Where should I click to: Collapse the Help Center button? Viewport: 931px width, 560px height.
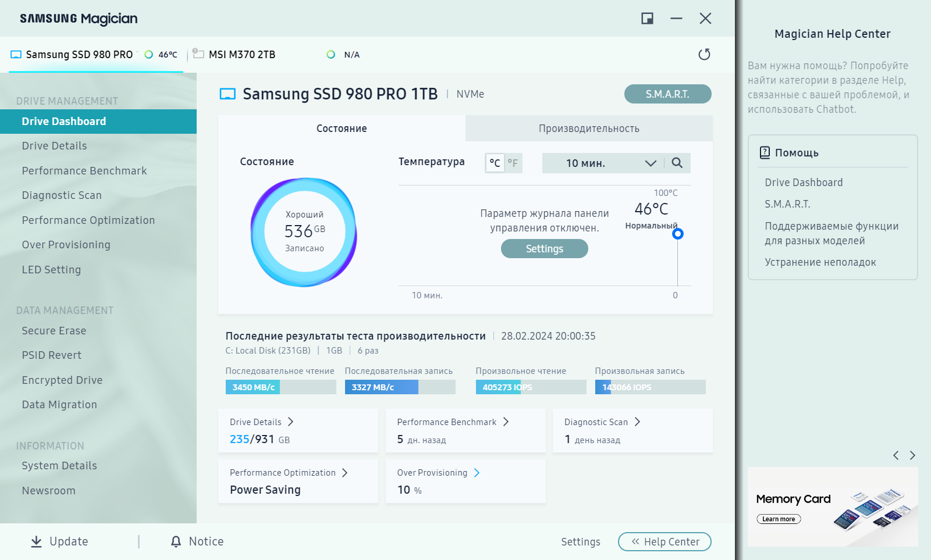click(665, 542)
